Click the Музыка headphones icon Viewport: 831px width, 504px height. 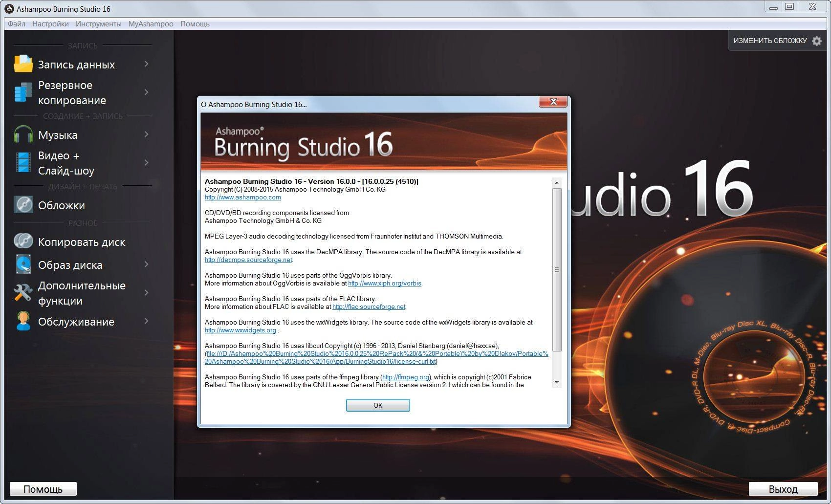(x=23, y=134)
